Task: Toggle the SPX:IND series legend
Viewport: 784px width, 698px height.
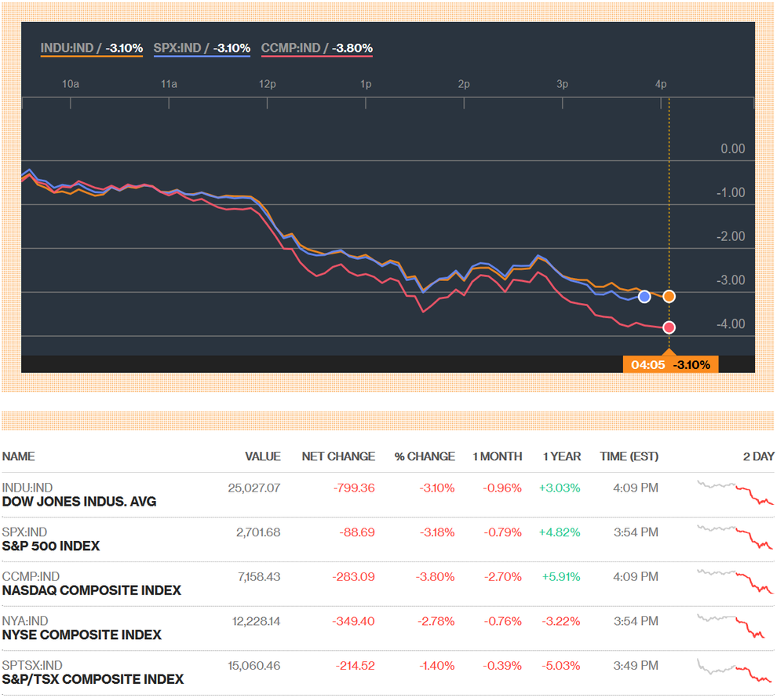Action: (202, 49)
